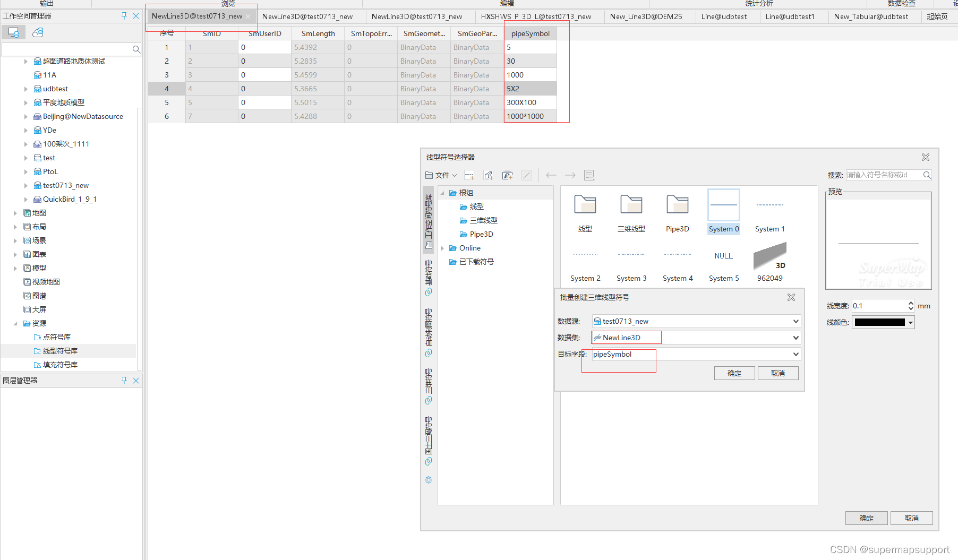Select the System 0 line symbol
Viewport: 958px width, 560px height.
click(724, 212)
